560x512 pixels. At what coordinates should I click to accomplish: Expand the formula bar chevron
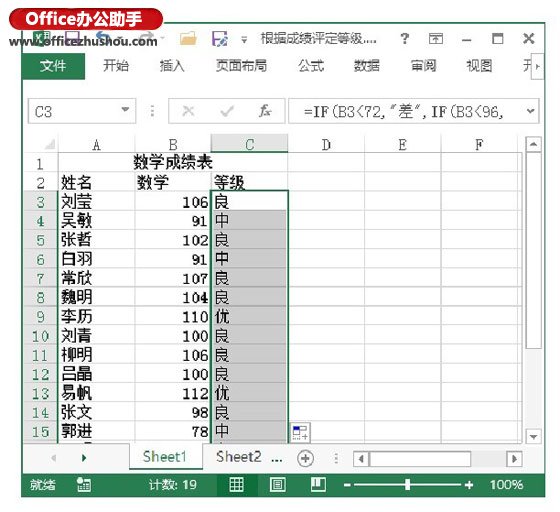531,111
